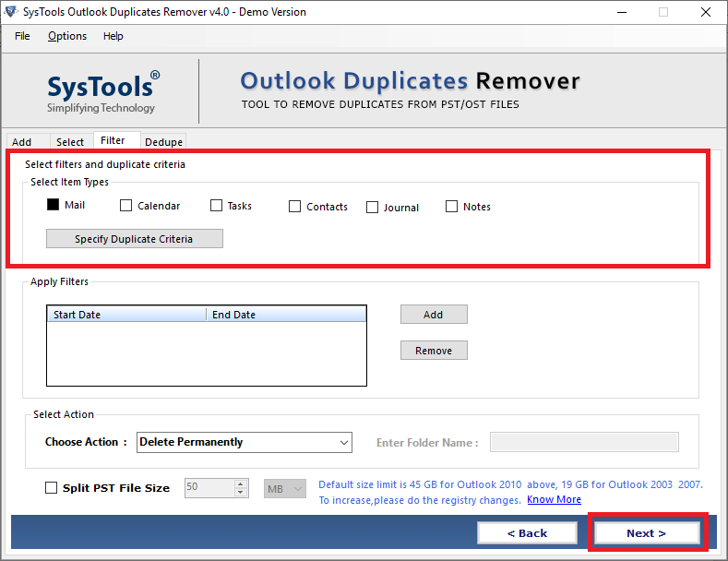Screen dimensions: 728x561
Task: Click Remove button for date filters
Action: coord(434,350)
